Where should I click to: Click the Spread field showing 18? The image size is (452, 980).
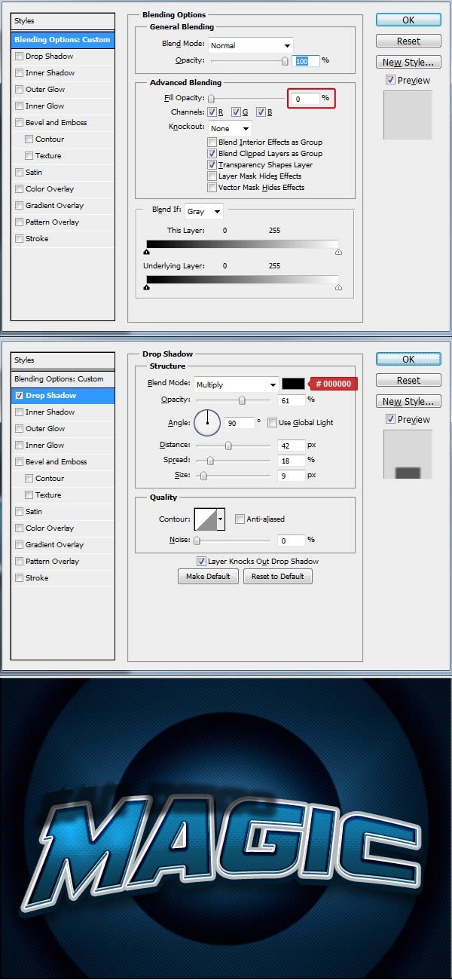pyautogui.click(x=292, y=461)
